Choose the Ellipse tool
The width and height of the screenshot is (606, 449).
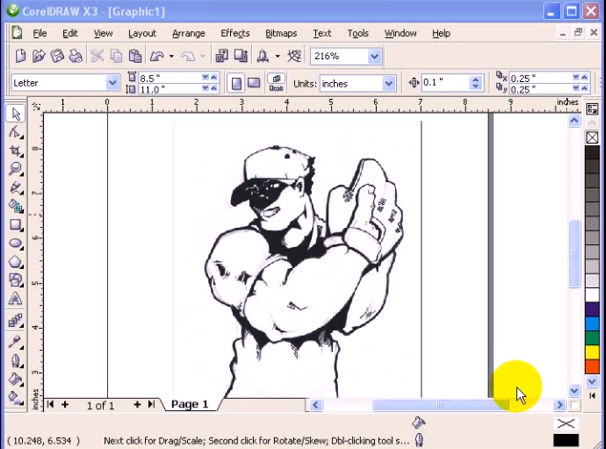pyautogui.click(x=16, y=242)
